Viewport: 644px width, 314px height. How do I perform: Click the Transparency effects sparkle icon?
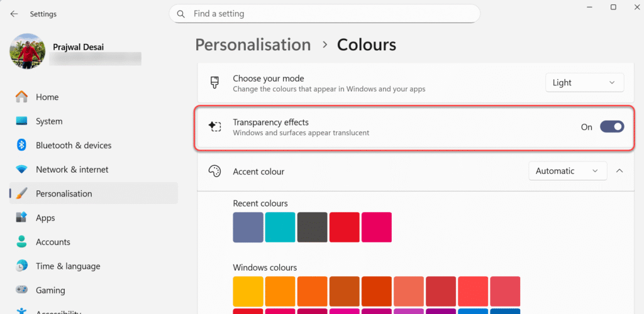coord(214,127)
